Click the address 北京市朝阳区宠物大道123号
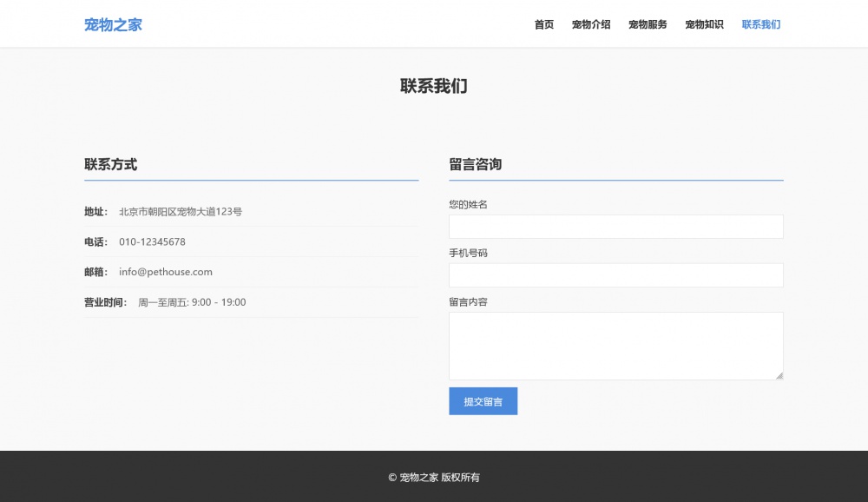The width and height of the screenshot is (868, 502). pos(181,212)
